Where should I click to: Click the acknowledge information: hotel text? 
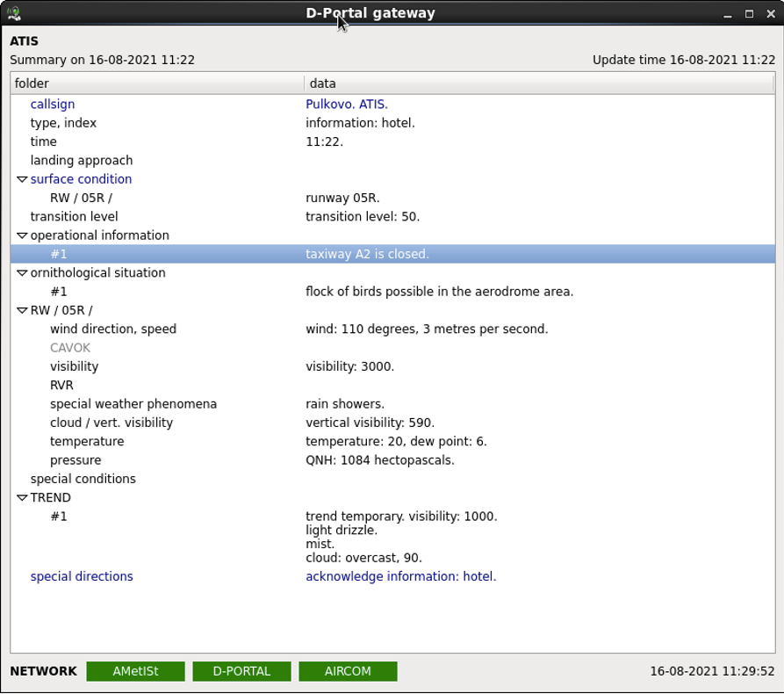[x=400, y=577]
